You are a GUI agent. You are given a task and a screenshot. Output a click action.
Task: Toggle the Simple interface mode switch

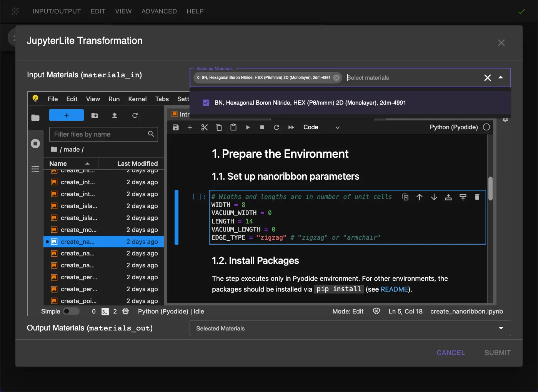tap(71, 311)
